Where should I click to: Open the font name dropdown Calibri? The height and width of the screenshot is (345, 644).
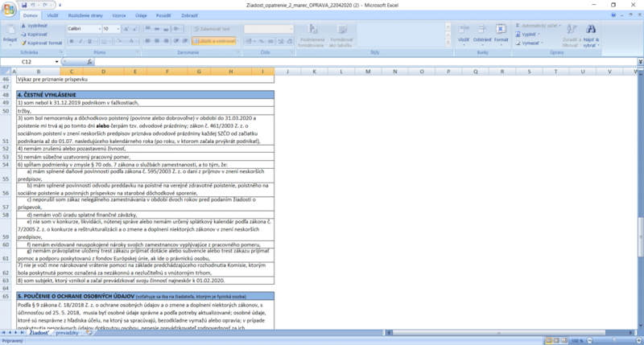[99, 29]
